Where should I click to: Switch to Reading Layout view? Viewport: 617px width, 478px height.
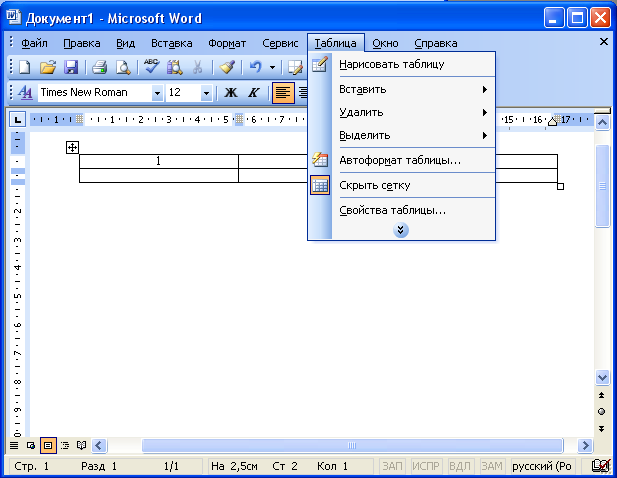coord(81,445)
